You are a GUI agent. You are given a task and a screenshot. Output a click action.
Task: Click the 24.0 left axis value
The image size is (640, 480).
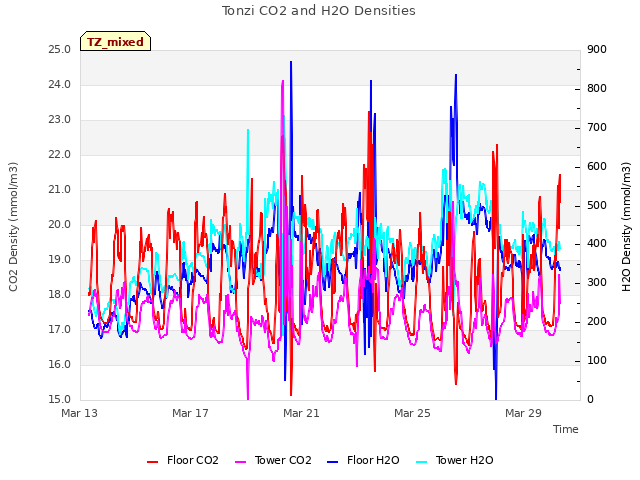60,84
